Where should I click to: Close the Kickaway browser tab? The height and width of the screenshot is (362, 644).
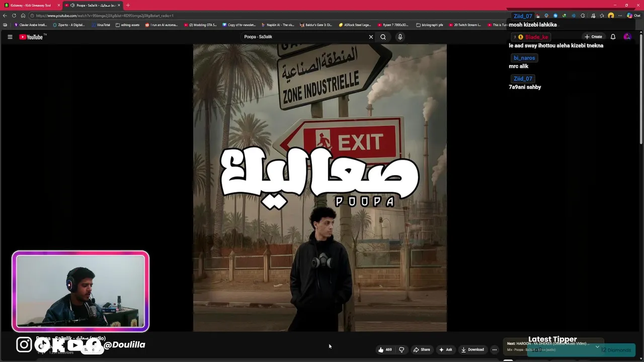(x=58, y=5)
